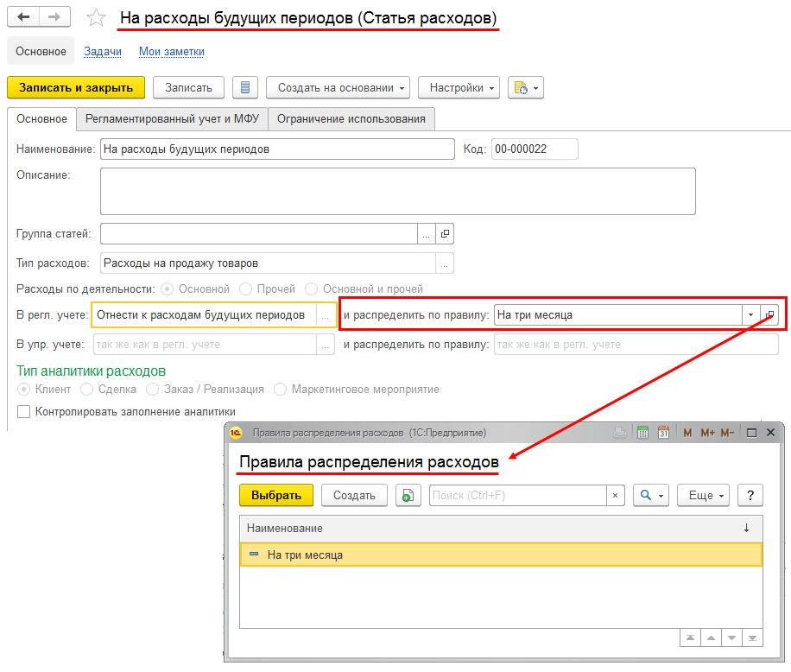Click the help question mark button
This screenshot has height=672, width=791.
click(751, 495)
